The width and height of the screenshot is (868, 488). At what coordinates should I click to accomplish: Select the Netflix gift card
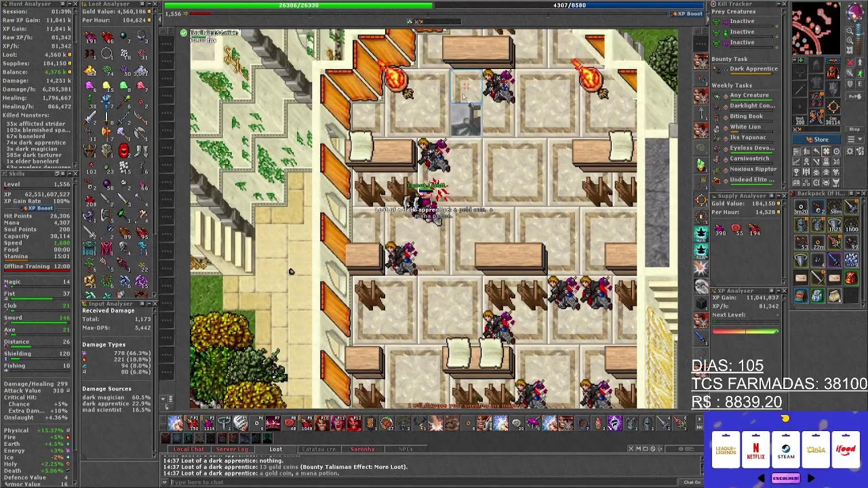(x=756, y=450)
